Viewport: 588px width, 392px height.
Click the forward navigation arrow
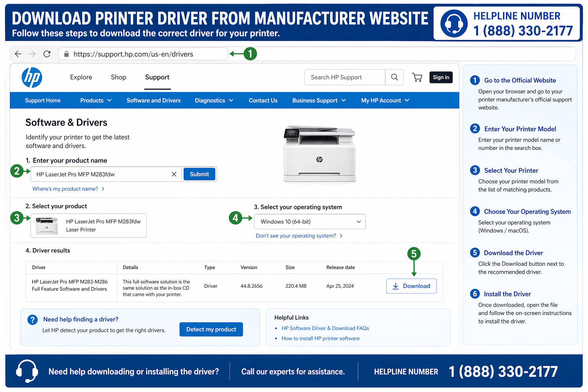[32, 54]
